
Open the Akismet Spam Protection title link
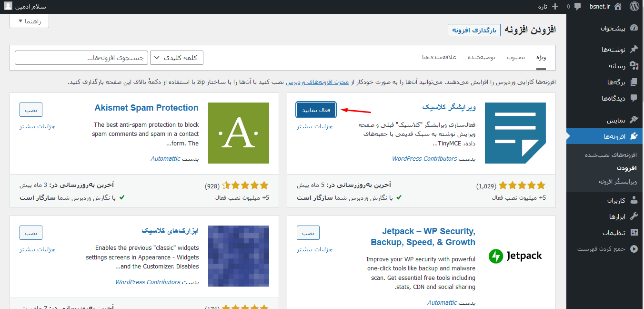pos(147,108)
